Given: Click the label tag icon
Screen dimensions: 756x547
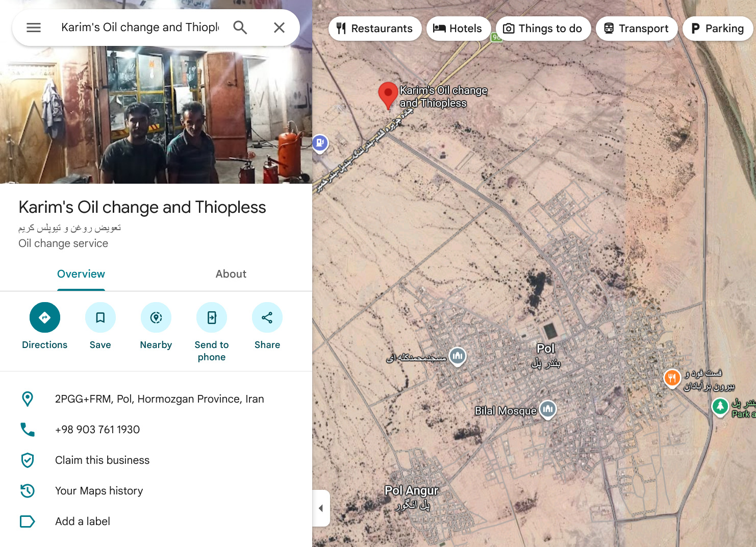Looking at the screenshot, I should pos(28,521).
